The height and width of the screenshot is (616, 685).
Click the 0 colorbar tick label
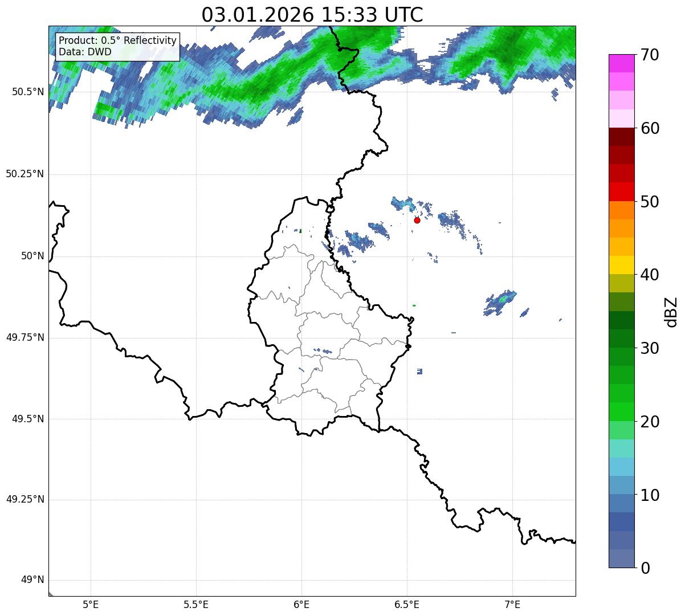tap(645, 568)
